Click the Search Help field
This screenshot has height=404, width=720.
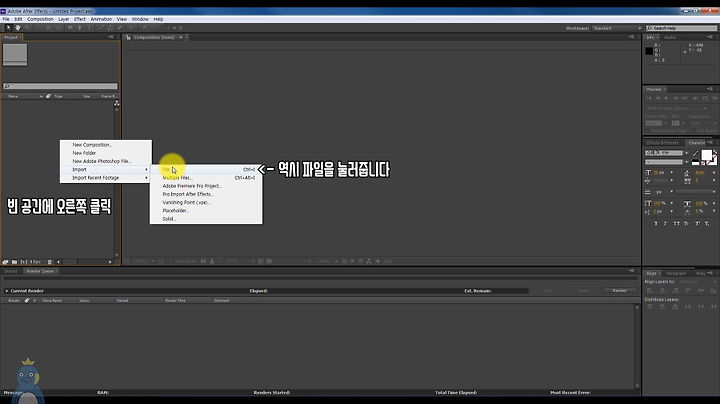pyautogui.click(x=681, y=28)
